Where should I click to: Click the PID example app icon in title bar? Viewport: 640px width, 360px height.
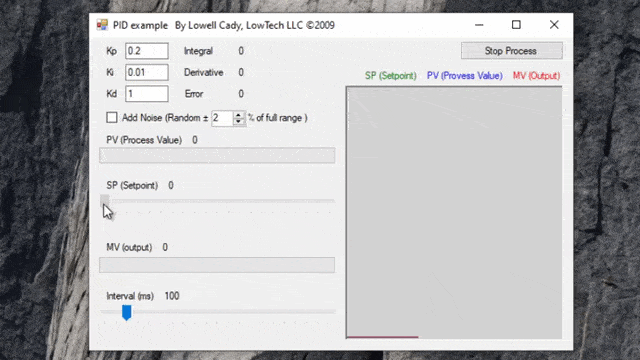102,25
